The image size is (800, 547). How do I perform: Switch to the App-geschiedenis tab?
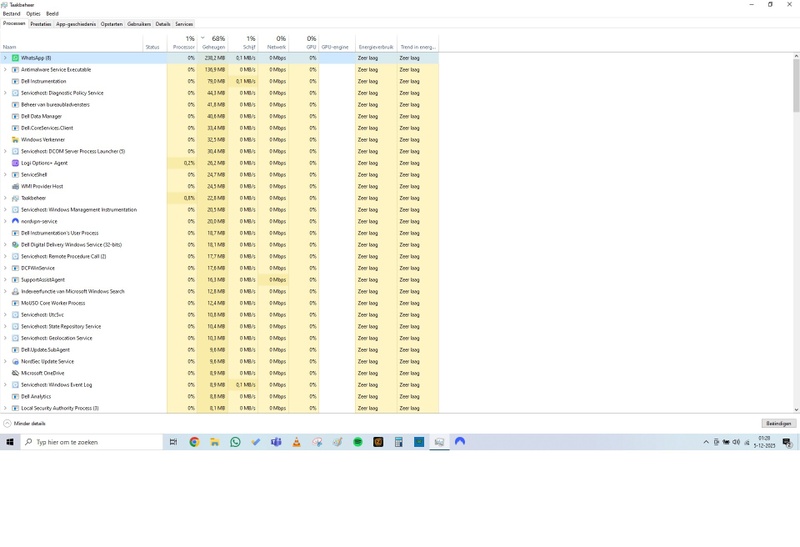[x=76, y=24]
